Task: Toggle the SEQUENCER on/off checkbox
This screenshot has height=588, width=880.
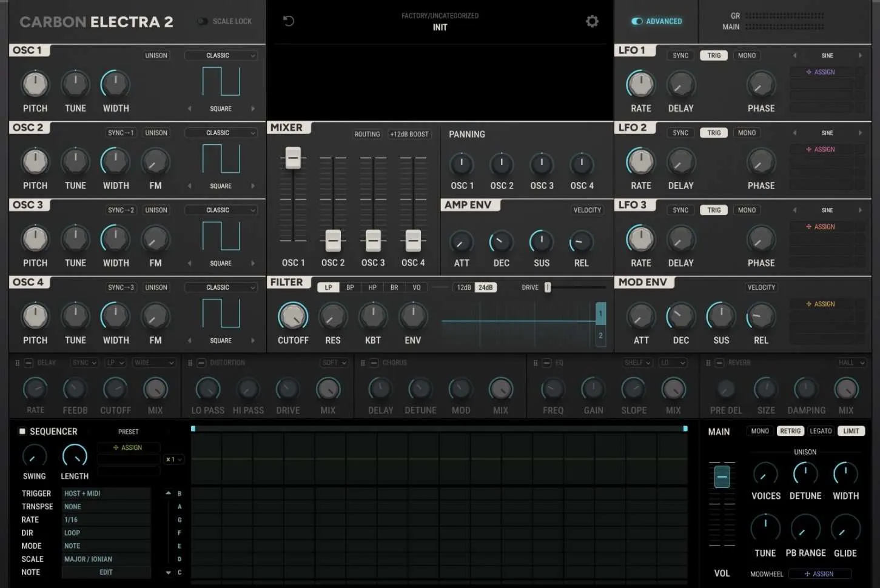Action: coord(22,431)
